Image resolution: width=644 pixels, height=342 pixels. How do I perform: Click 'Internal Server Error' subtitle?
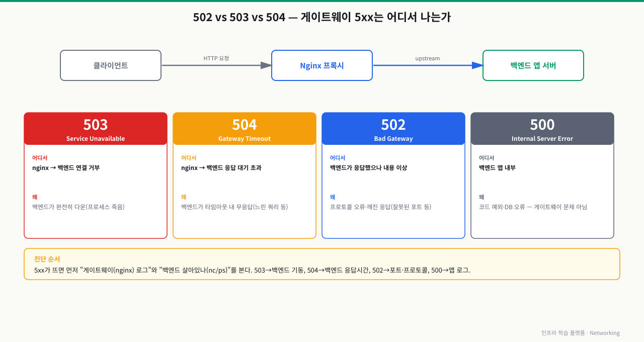(542, 139)
